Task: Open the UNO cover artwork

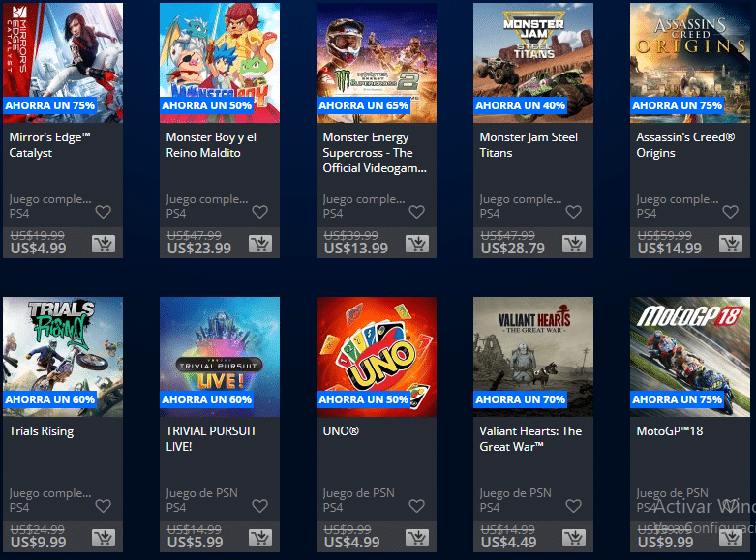Action: coord(377,357)
